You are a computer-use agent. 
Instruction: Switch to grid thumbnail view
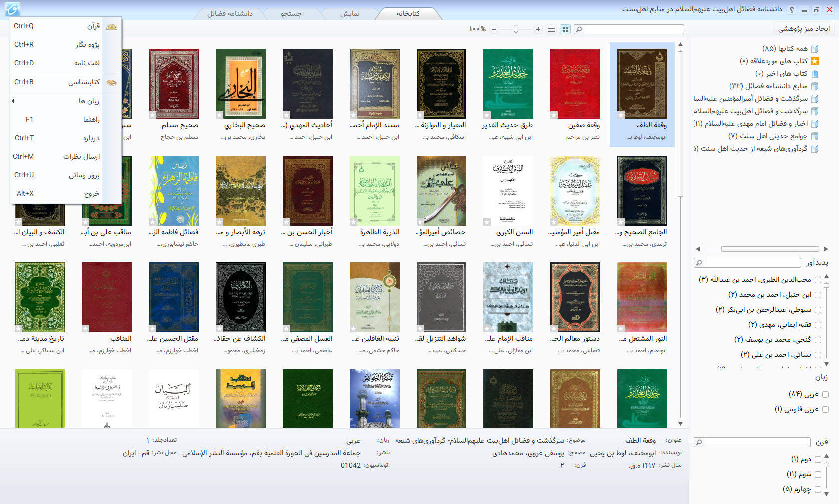pos(565,29)
